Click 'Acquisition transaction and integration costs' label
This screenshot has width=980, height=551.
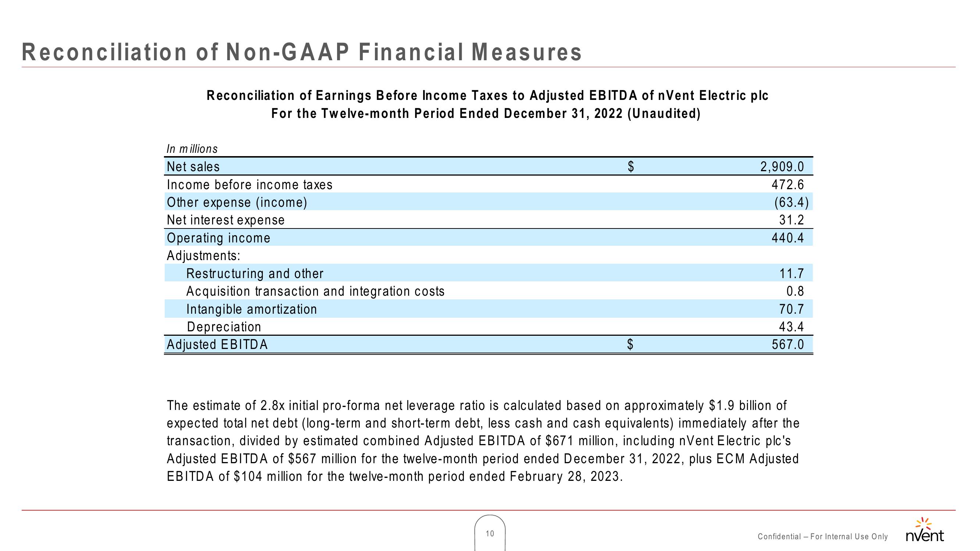(315, 291)
